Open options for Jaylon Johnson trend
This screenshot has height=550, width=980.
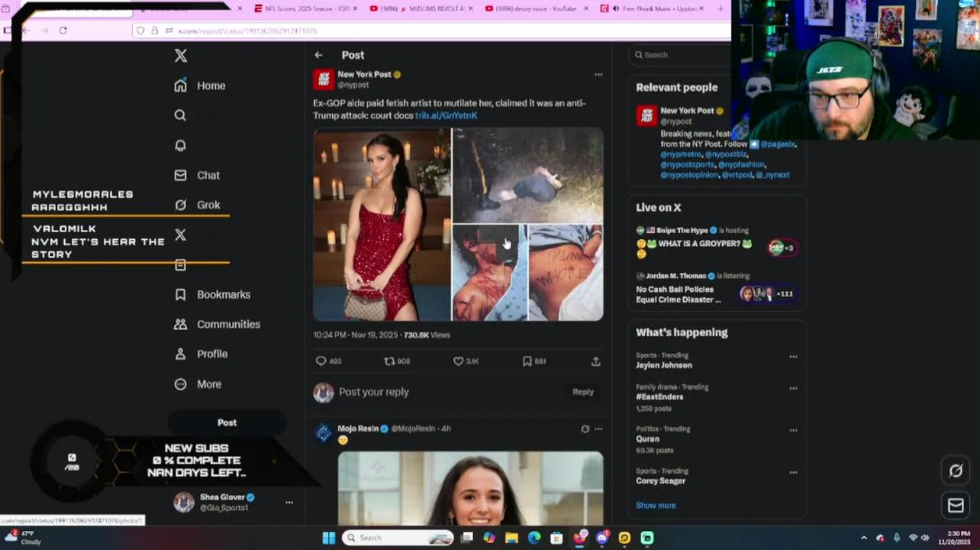tap(793, 357)
